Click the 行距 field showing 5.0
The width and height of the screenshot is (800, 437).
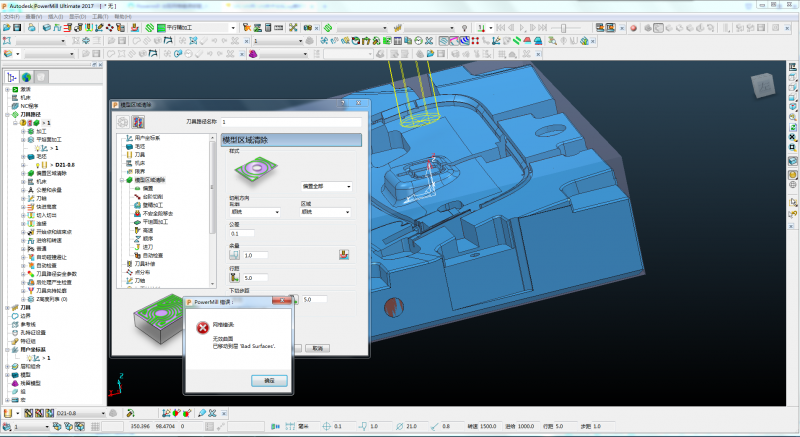tap(255, 278)
